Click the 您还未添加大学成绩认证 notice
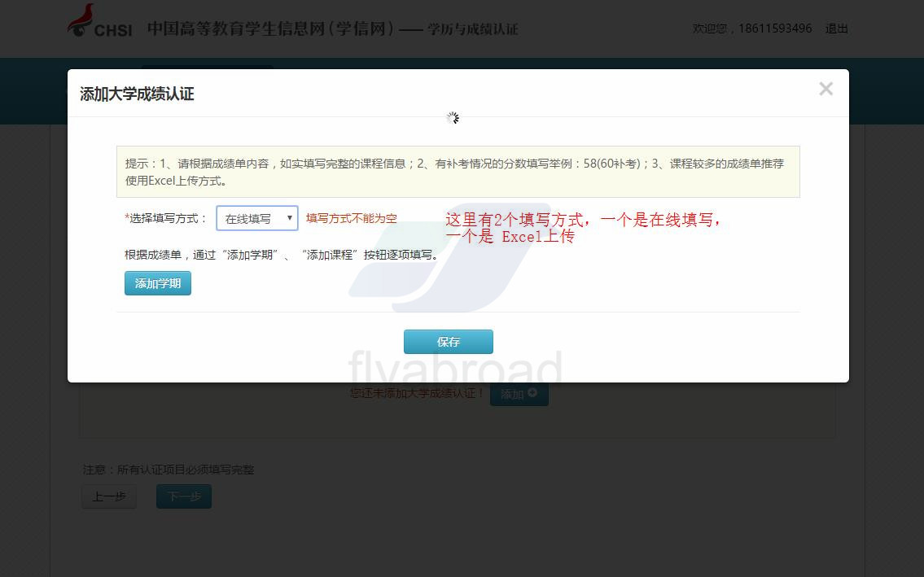 click(x=417, y=394)
